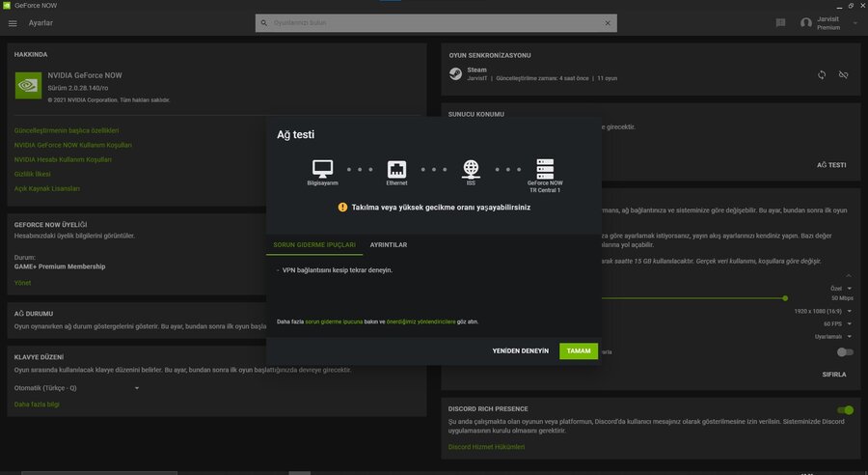Click the AĞ TESTİ button
The image size is (868, 475).
(x=831, y=165)
